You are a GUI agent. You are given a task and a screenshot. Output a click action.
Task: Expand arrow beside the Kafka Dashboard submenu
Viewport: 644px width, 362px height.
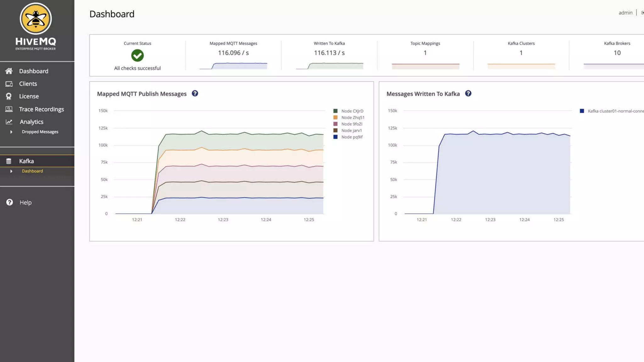click(x=11, y=171)
